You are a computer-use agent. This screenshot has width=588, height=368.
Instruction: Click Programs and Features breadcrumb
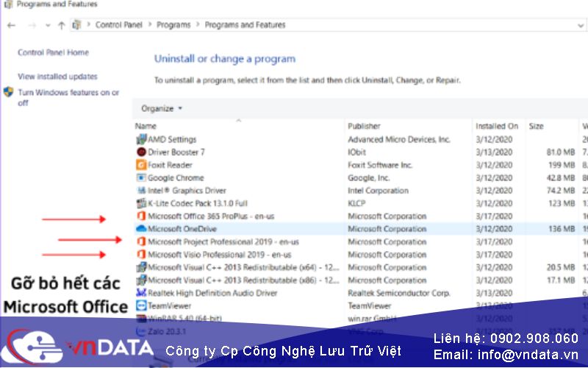click(245, 25)
